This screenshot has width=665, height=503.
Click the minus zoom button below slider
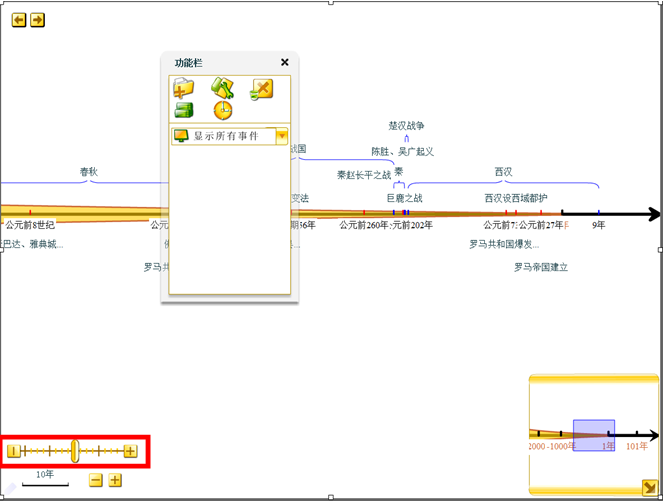(96, 480)
